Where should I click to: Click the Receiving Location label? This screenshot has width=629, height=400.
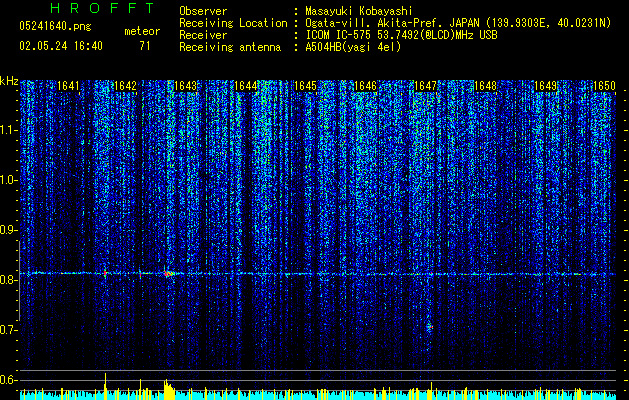[x=233, y=23]
